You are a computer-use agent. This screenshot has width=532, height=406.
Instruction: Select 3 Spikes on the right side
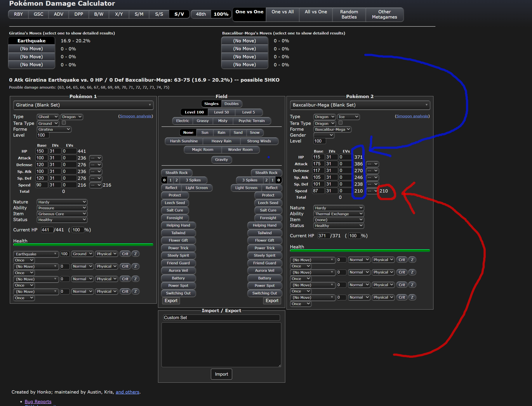[249, 180]
